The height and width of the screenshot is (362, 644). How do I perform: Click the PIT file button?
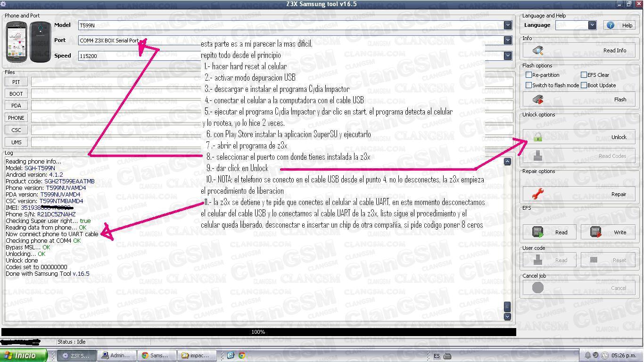click(16, 82)
